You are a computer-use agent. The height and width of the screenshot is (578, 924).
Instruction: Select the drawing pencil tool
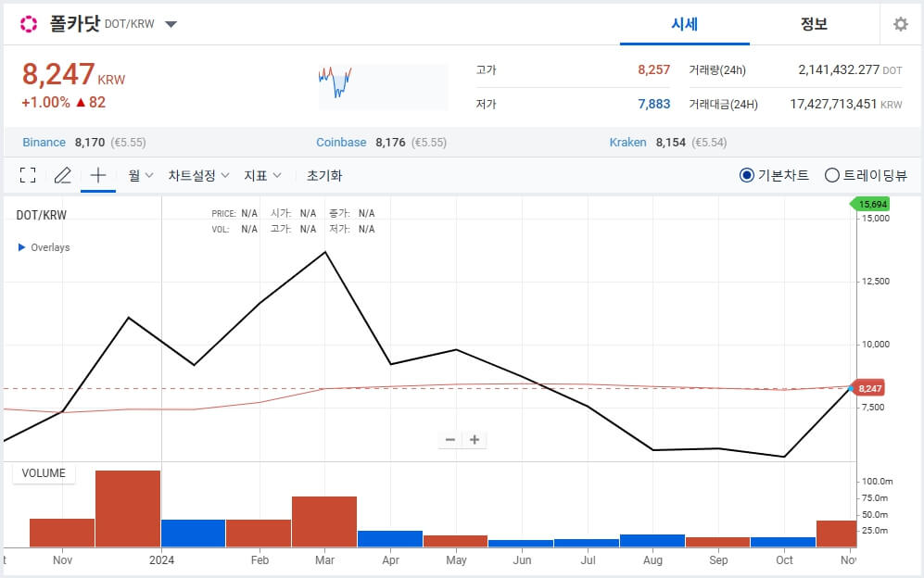pos(62,174)
